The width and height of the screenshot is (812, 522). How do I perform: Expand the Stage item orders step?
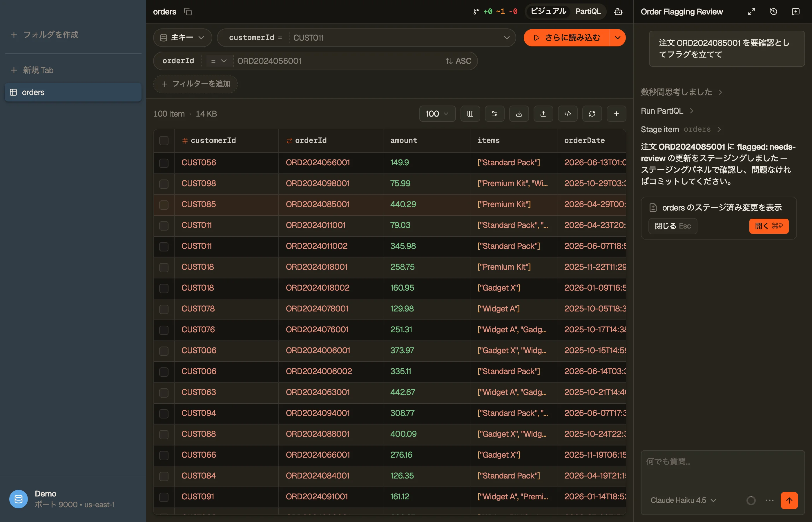click(681, 129)
